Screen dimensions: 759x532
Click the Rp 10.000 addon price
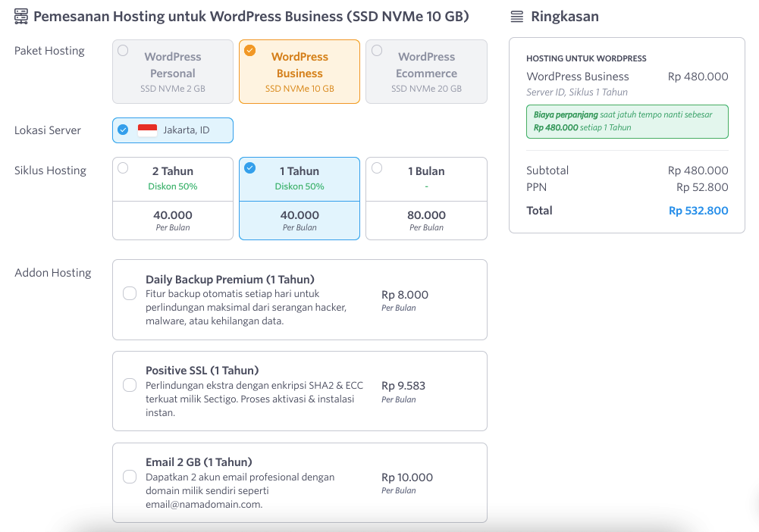pyautogui.click(x=407, y=477)
